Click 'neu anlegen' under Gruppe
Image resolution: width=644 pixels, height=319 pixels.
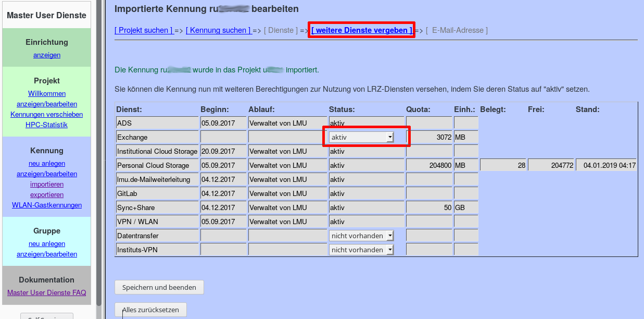coord(47,243)
